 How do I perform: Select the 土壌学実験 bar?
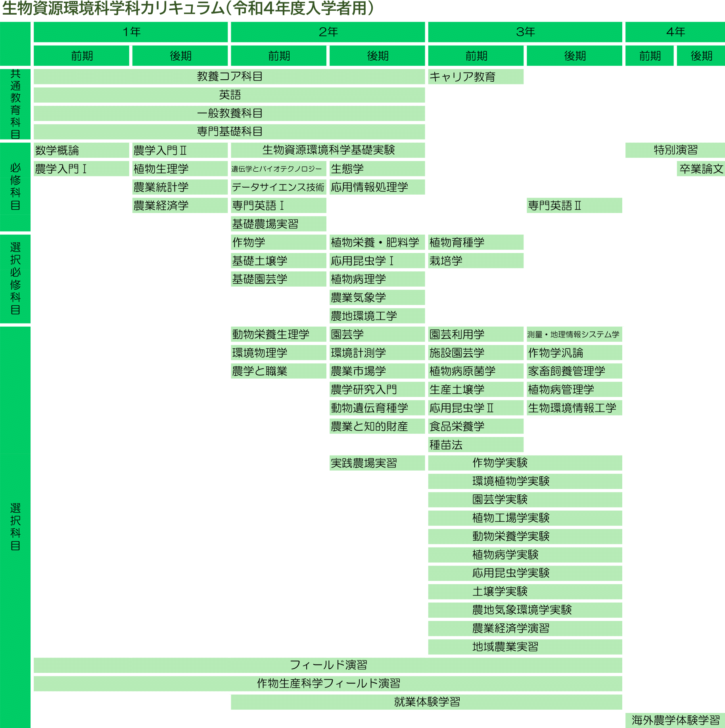(x=525, y=592)
